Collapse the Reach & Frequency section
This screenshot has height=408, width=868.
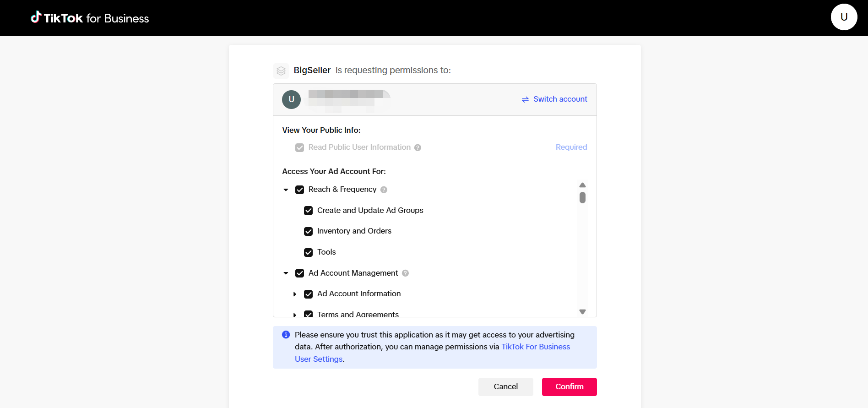point(286,190)
